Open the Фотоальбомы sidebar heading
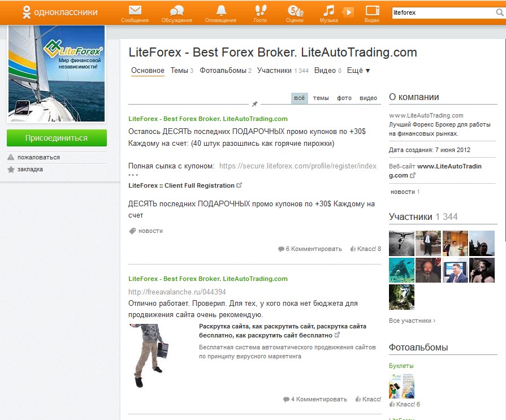 point(418,348)
